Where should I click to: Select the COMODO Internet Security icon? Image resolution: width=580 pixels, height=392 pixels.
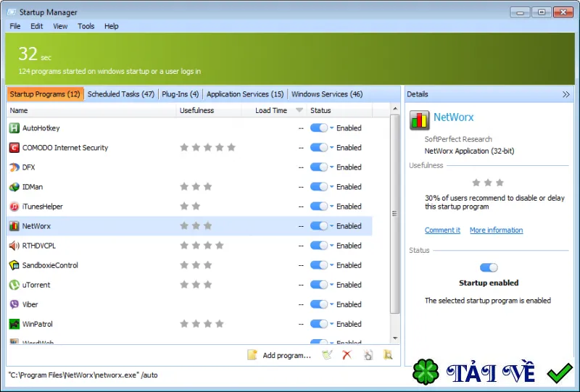pyautogui.click(x=14, y=148)
